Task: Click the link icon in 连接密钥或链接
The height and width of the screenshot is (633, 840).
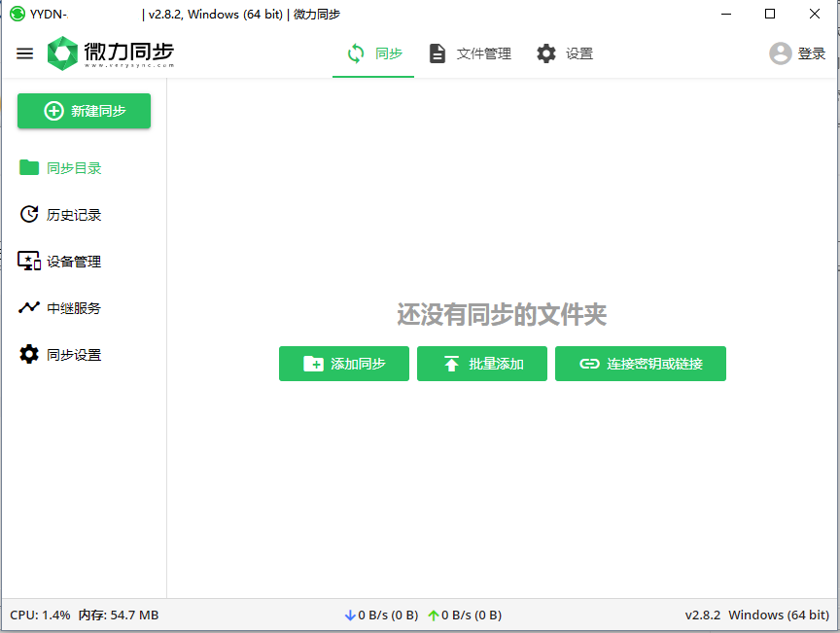Action: (x=589, y=364)
